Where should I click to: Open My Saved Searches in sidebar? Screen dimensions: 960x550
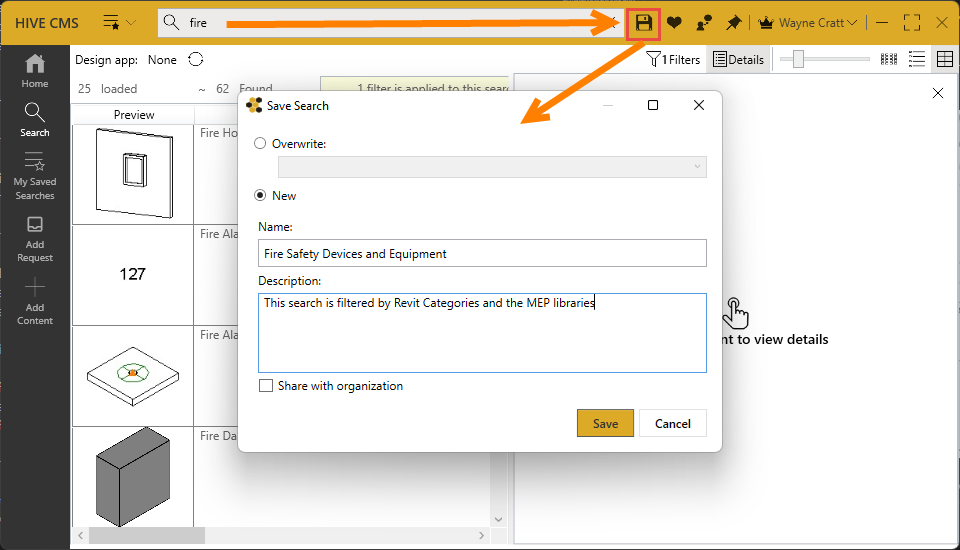coord(35,175)
